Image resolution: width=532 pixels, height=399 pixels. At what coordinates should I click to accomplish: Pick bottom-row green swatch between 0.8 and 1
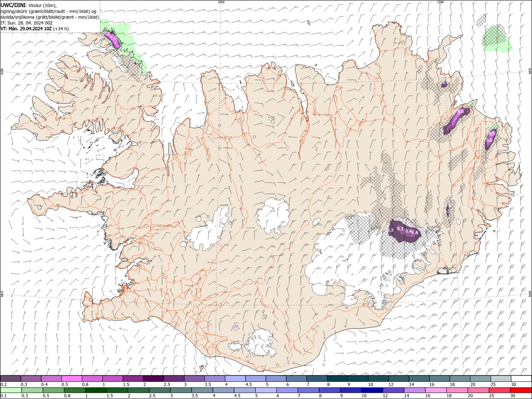click(74, 390)
